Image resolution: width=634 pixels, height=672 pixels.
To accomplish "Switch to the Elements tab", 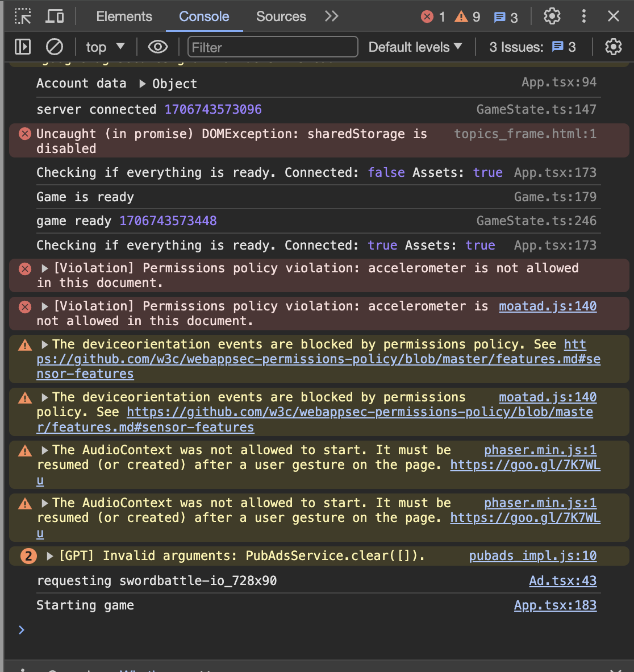I will click(124, 16).
